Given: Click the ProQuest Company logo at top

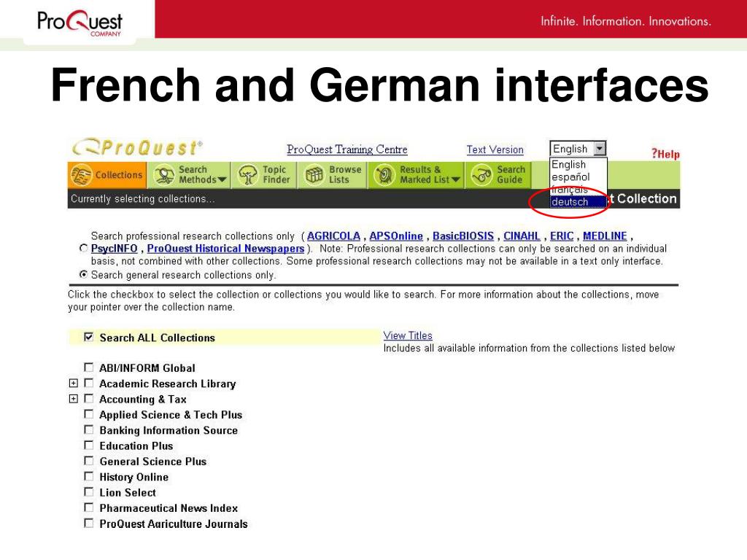Looking at the screenshot, I should point(80,23).
